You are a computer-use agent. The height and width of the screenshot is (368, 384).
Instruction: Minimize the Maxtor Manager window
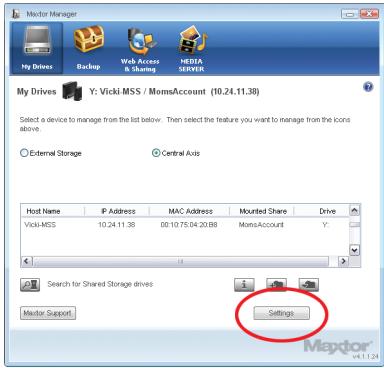coord(350,14)
